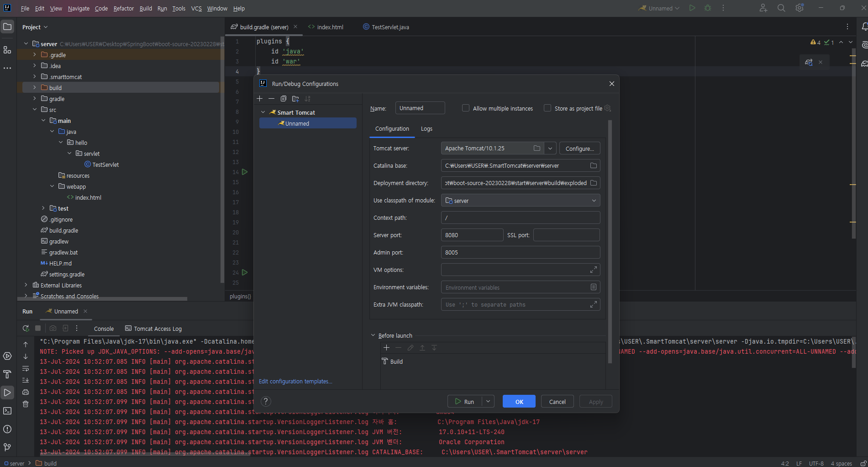Open Terminal tool window
Viewport: 868px width, 467px height.
[x=7, y=411]
